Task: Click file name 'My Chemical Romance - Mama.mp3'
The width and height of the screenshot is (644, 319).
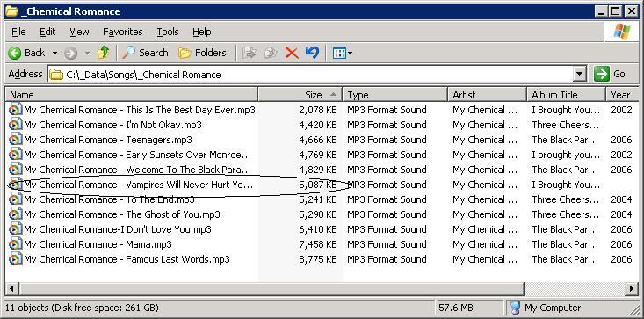Action: tap(98, 244)
